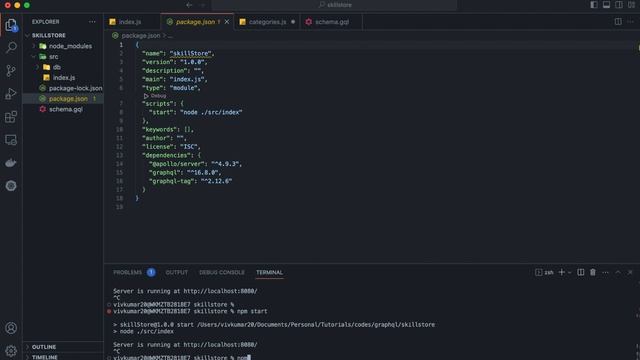Viewport: 640px width, 360px height.
Task: Open the Remote Explorer view
Action: click(11, 140)
